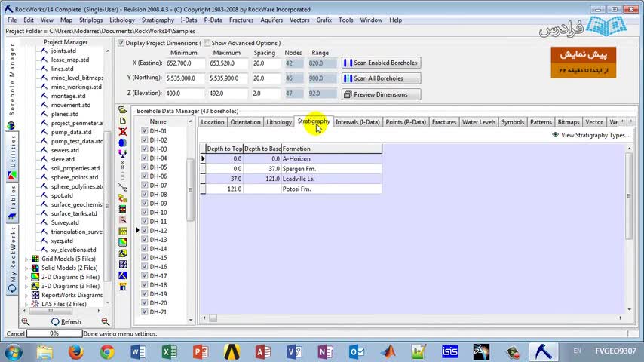This screenshot has height=362, width=644.
Task: Click the magnifier search icon in borehole toolbar
Action: click(122, 220)
